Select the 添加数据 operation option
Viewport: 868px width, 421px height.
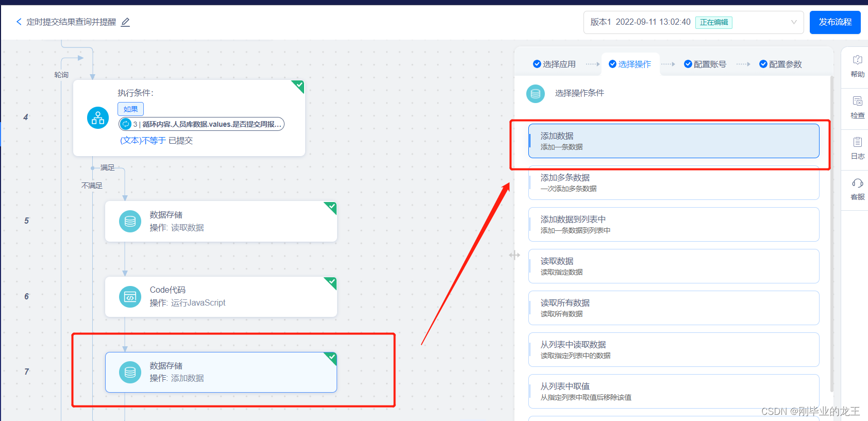pyautogui.click(x=674, y=141)
